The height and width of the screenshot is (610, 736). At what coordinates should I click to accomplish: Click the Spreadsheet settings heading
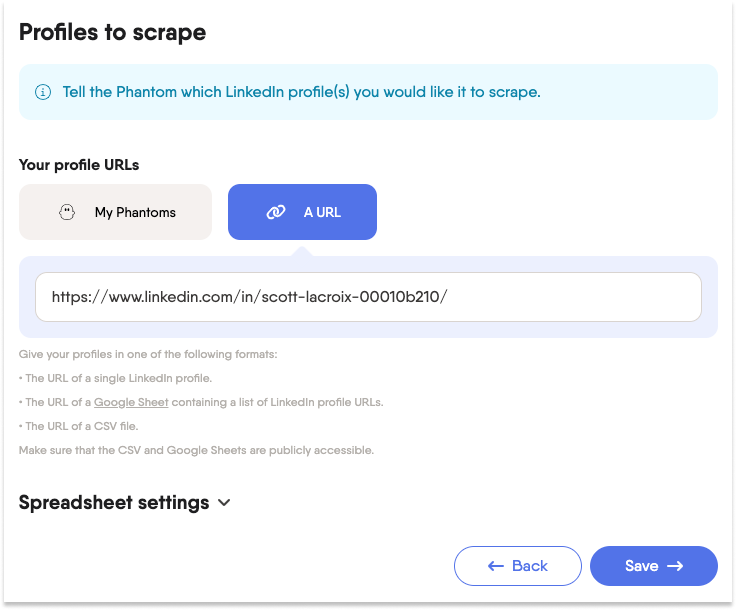tap(114, 502)
